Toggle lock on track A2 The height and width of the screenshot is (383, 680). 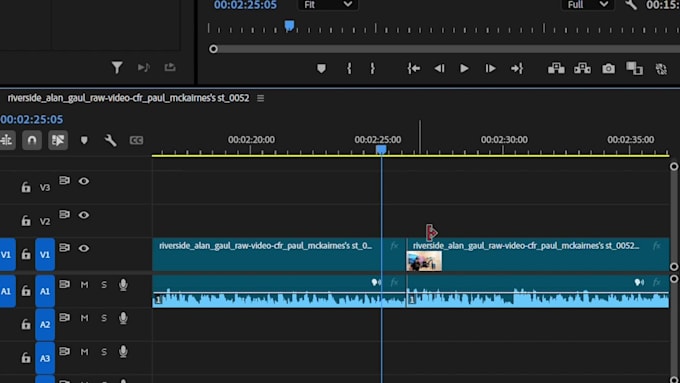click(26, 324)
